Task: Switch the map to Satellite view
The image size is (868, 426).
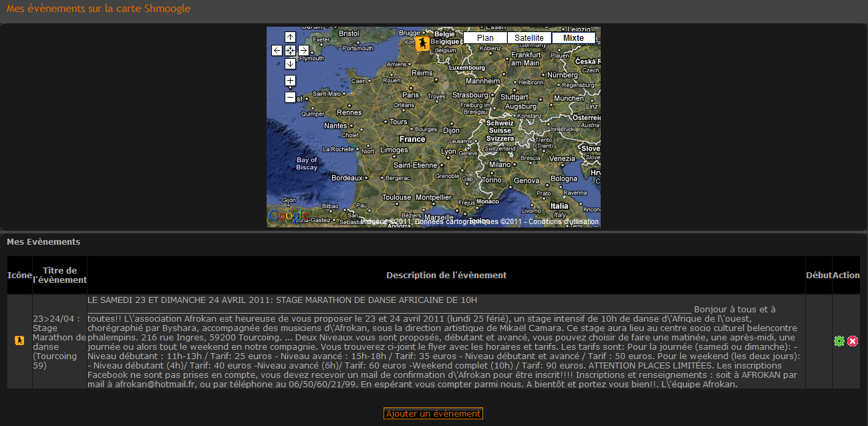Action: click(x=529, y=38)
